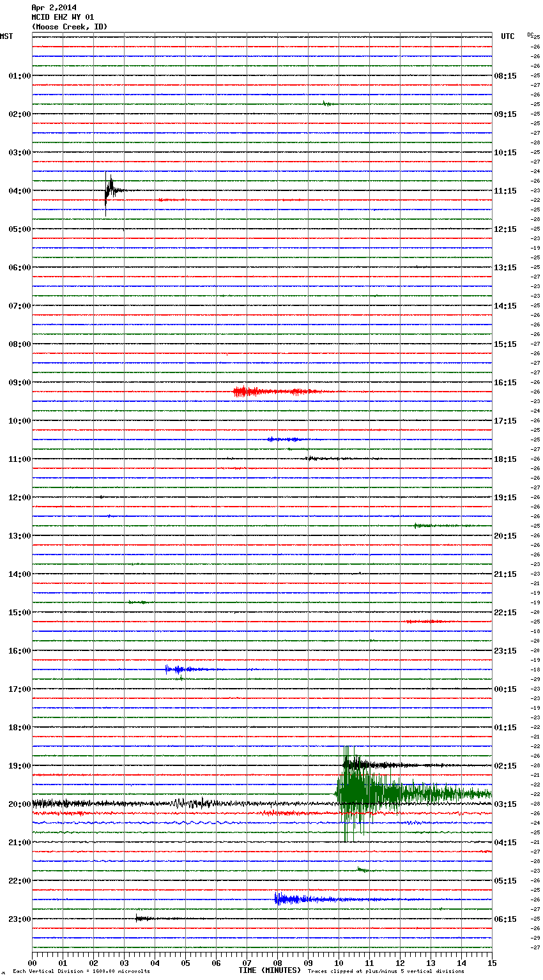Click the 11:15 UTC time label
The height and width of the screenshot is (980, 543).
pyautogui.click(x=505, y=191)
